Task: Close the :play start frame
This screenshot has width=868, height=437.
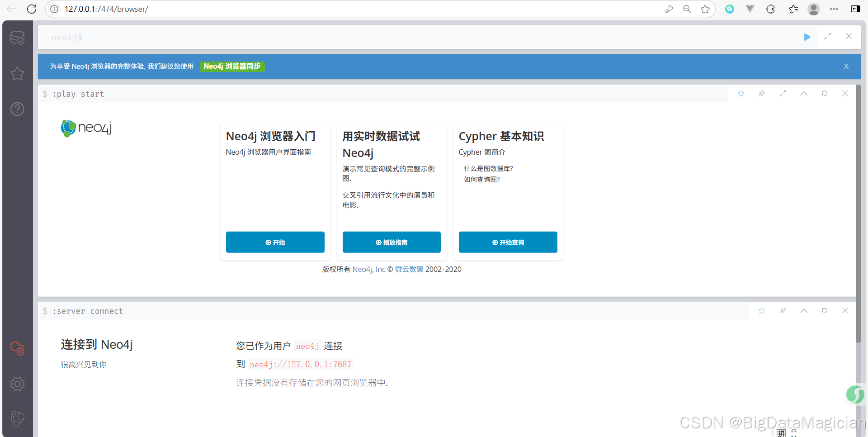Action: point(845,94)
